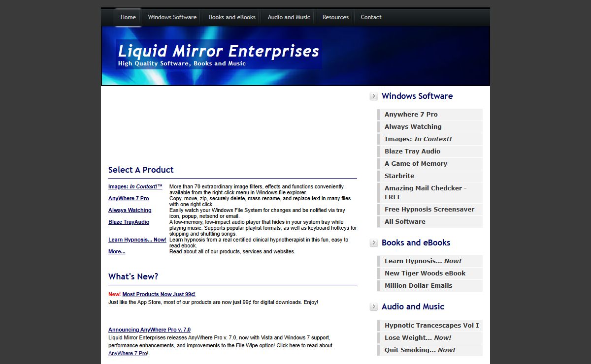Open Lose Weight... Now! sidebar link
The width and height of the screenshot is (591, 364).
430,338
